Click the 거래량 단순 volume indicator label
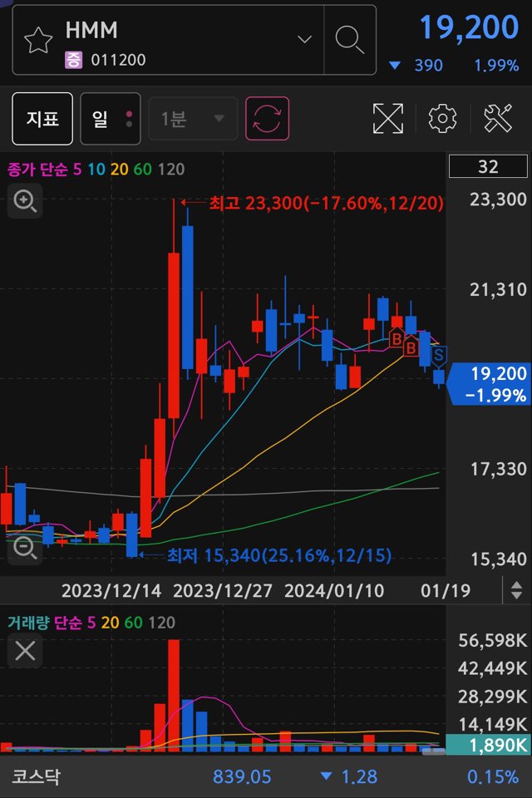 click(44, 623)
